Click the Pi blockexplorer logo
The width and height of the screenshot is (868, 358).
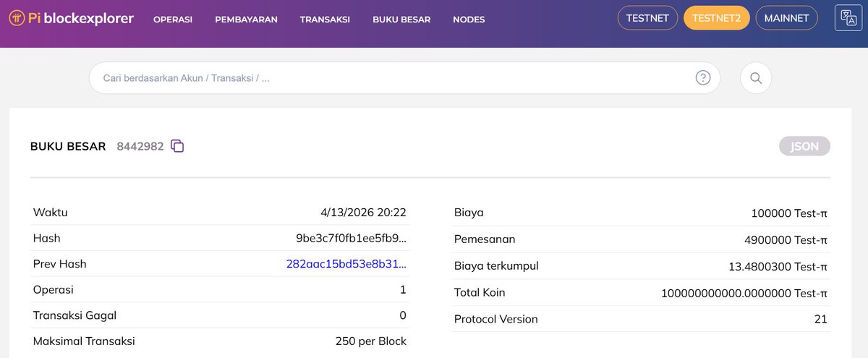click(x=71, y=19)
